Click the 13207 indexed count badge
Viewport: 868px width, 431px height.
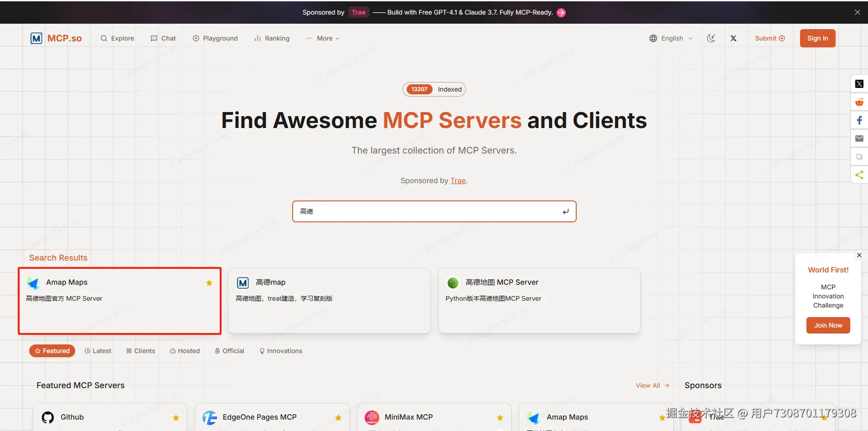click(419, 89)
